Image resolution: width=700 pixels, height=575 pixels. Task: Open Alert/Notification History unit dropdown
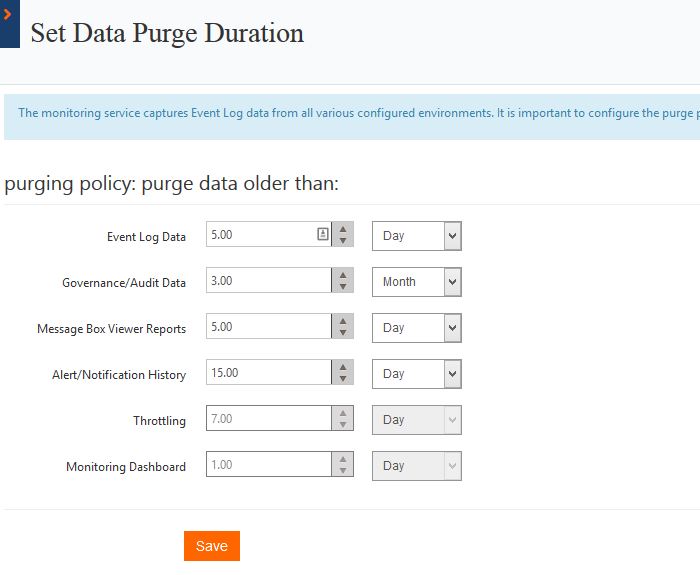point(417,374)
